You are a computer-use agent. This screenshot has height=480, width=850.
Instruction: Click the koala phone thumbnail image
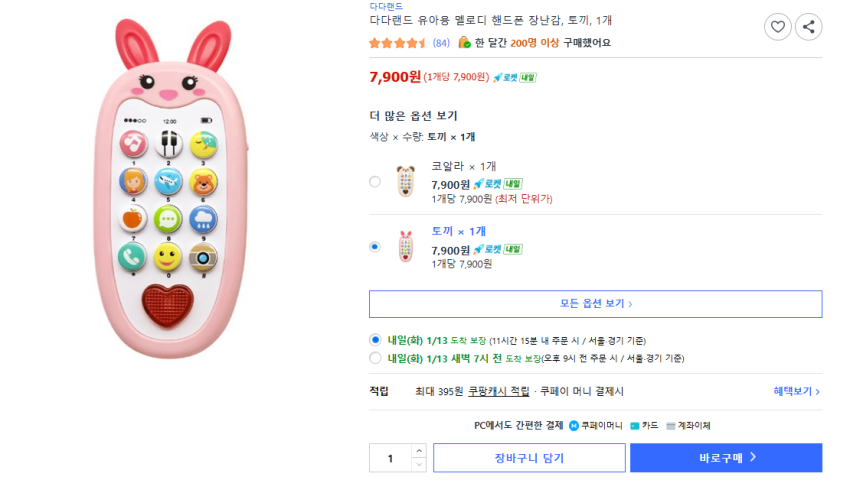405,182
